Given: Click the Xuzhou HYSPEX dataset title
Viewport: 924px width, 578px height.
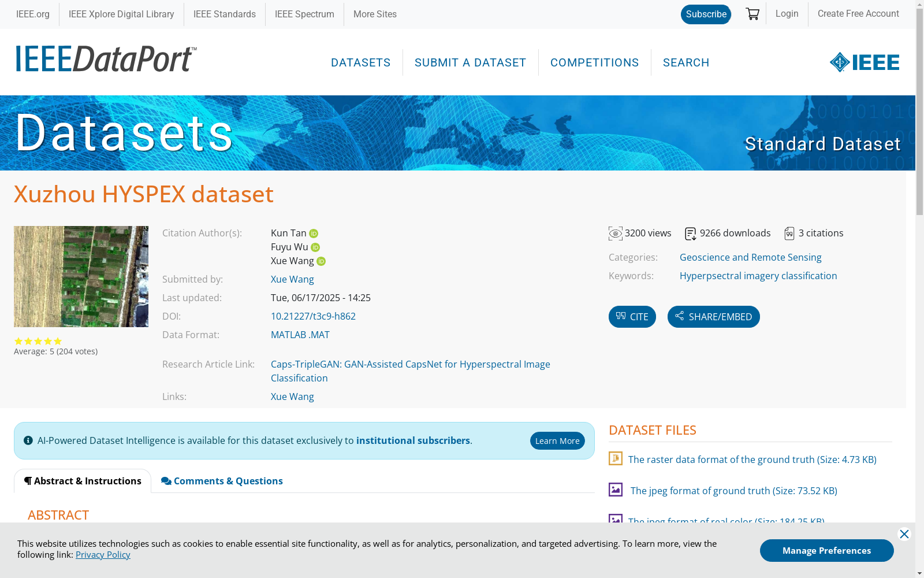Looking at the screenshot, I should (144, 194).
